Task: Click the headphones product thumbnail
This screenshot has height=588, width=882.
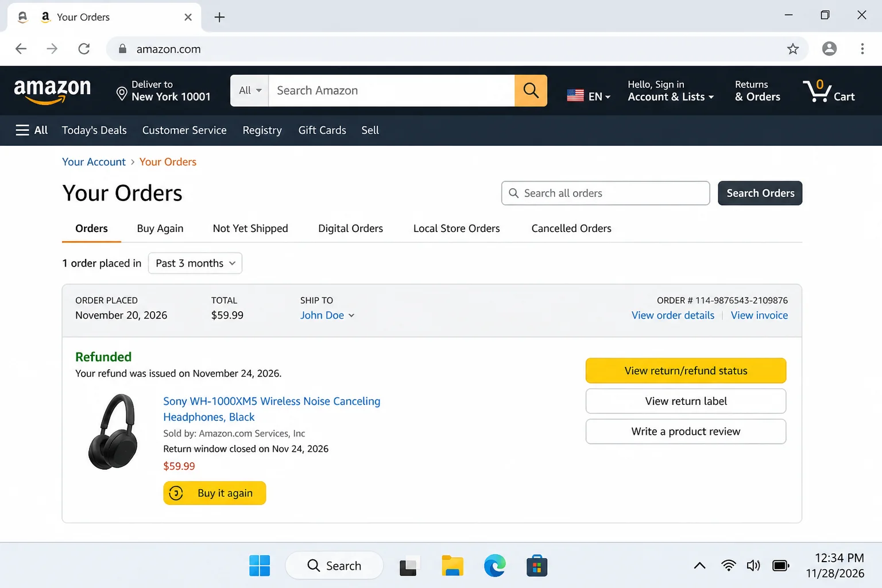Action: pyautogui.click(x=114, y=432)
